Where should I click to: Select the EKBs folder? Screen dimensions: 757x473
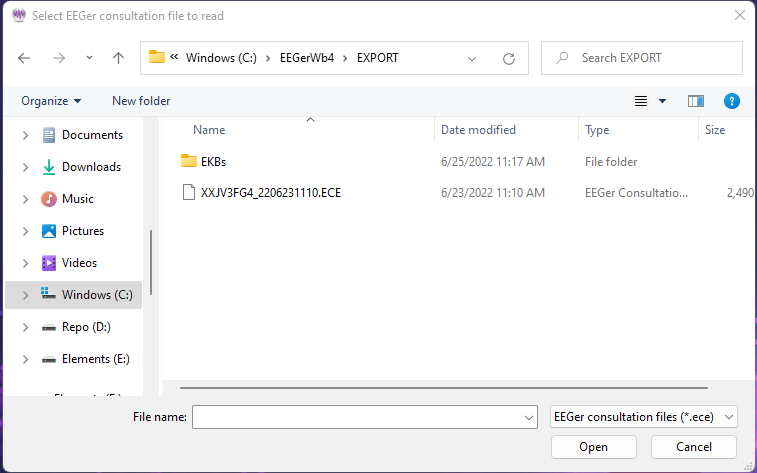tap(213, 162)
